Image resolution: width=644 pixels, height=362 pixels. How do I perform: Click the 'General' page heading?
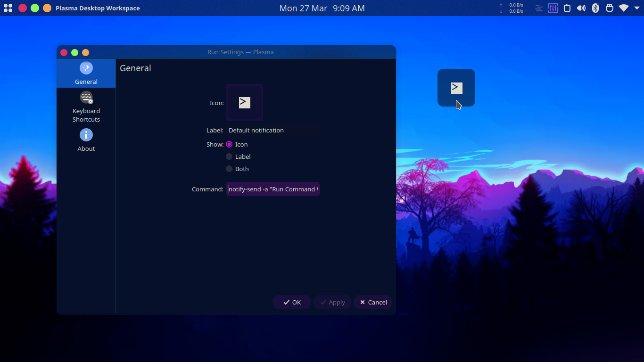(135, 68)
